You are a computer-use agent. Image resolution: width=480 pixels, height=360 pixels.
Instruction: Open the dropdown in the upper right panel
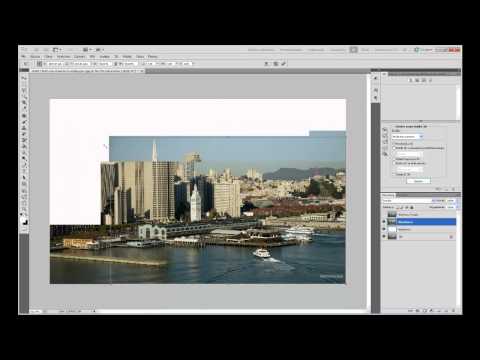coord(407,137)
